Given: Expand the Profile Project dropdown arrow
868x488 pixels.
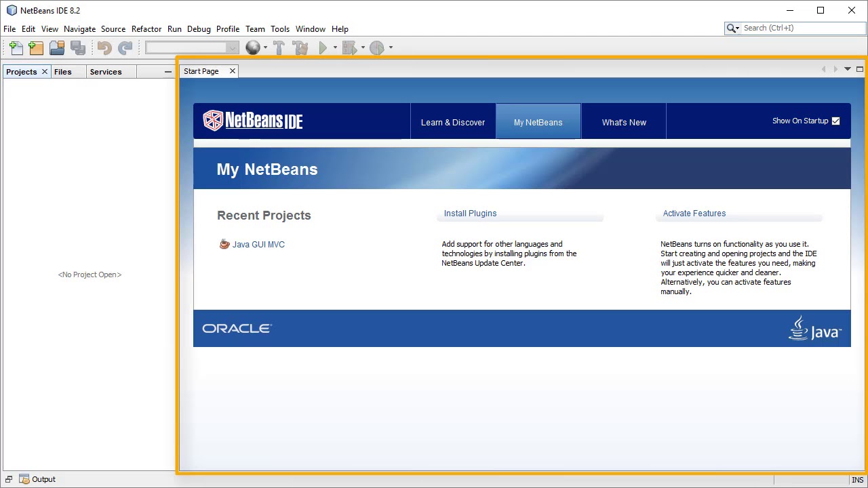Looking at the screenshot, I should 391,47.
